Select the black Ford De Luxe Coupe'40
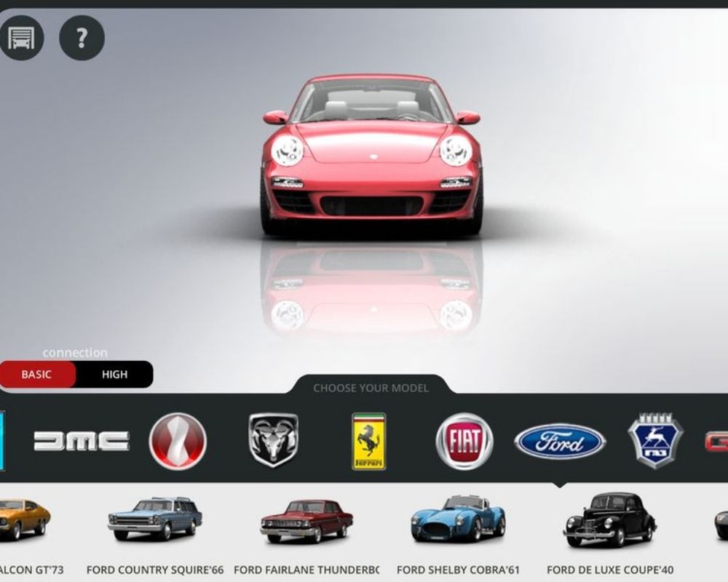This screenshot has height=582, width=728. click(x=610, y=519)
